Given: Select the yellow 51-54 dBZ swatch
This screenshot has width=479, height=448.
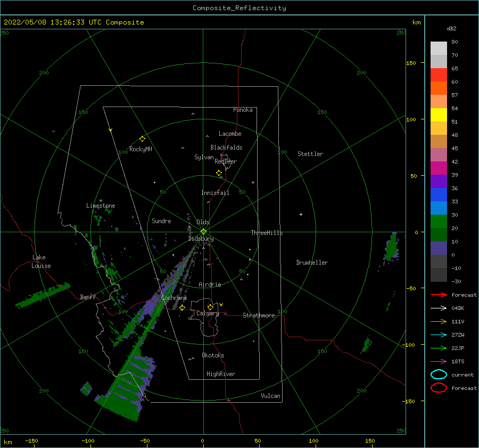Looking at the screenshot, I should 439,115.
